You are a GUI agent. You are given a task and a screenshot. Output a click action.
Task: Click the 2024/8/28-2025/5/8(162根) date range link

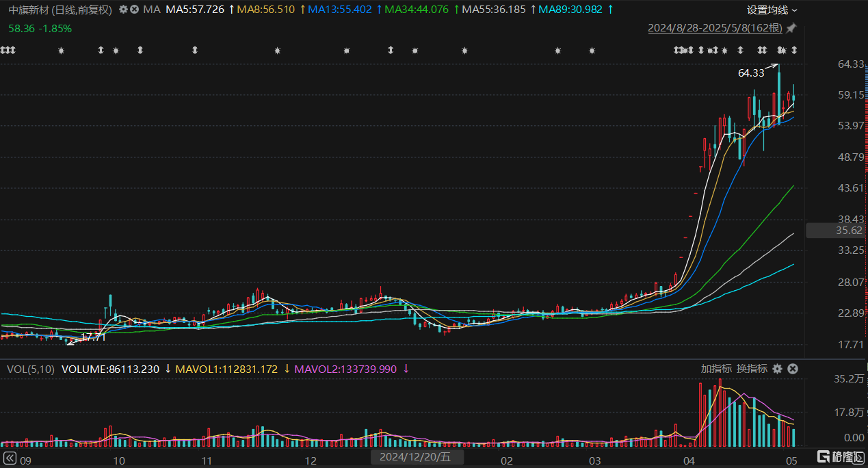[715, 28]
